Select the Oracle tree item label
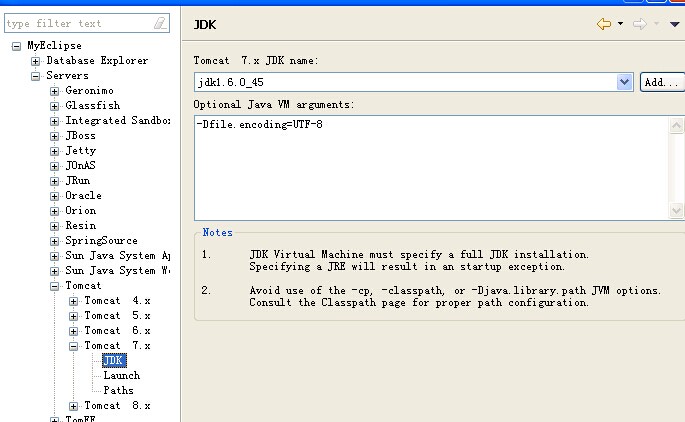This screenshot has width=685, height=422. pyautogui.click(x=83, y=195)
